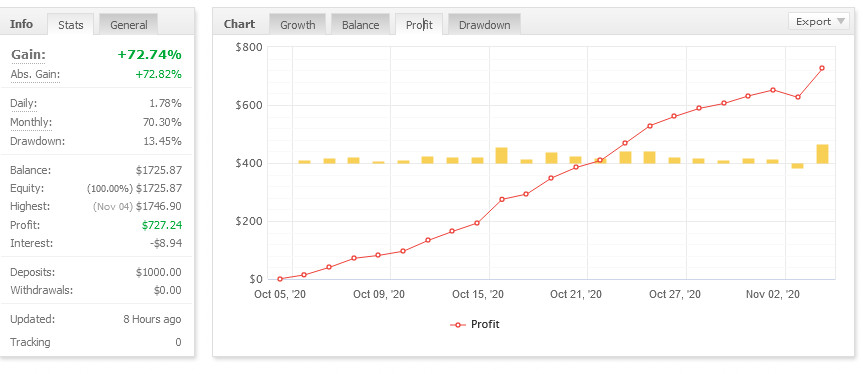Image resolution: width=863 pixels, height=374 pixels.
Task: Switch to the Growth chart tab
Action: point(298,25)
